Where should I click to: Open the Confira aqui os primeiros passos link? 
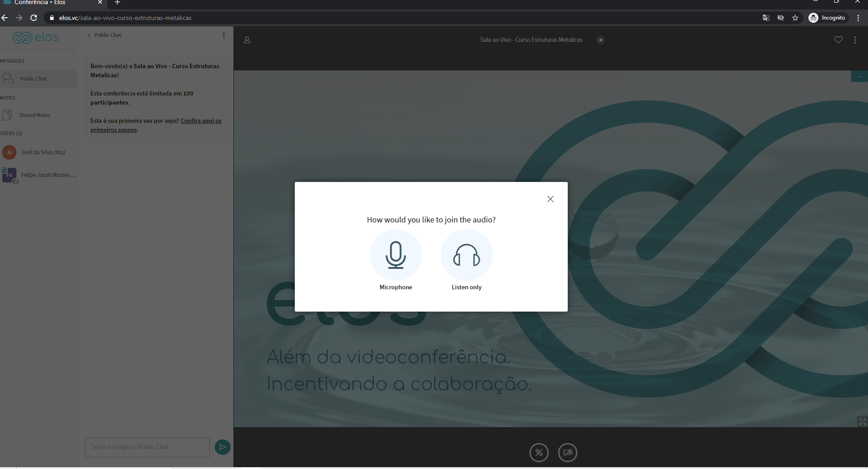click(156, 125)
